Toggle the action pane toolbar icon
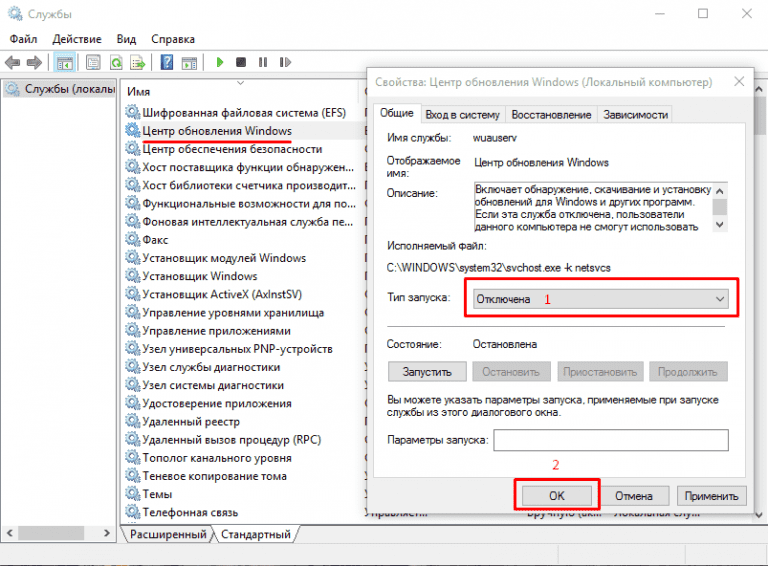 tap(189, 63)
